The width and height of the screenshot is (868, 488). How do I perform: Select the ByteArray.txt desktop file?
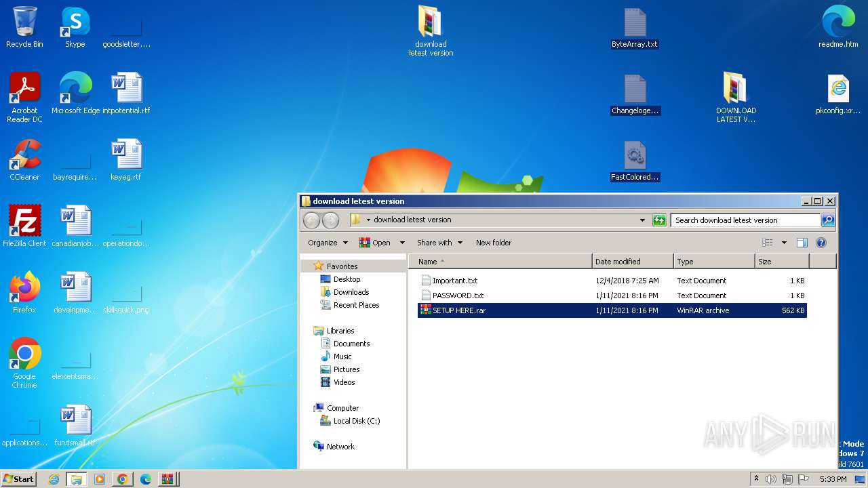[x=635, y=28]
